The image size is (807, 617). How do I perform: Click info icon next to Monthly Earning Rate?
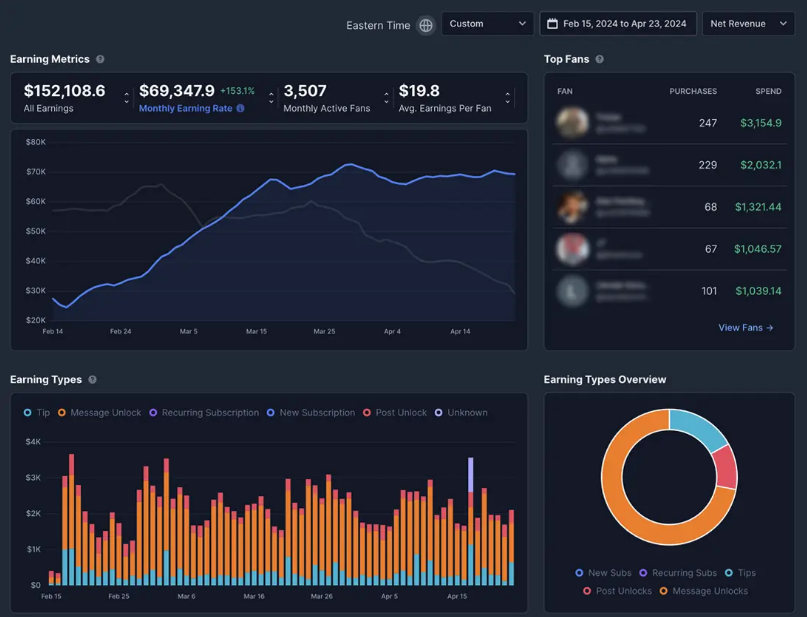pyautogui.click(x=241, y=108)
